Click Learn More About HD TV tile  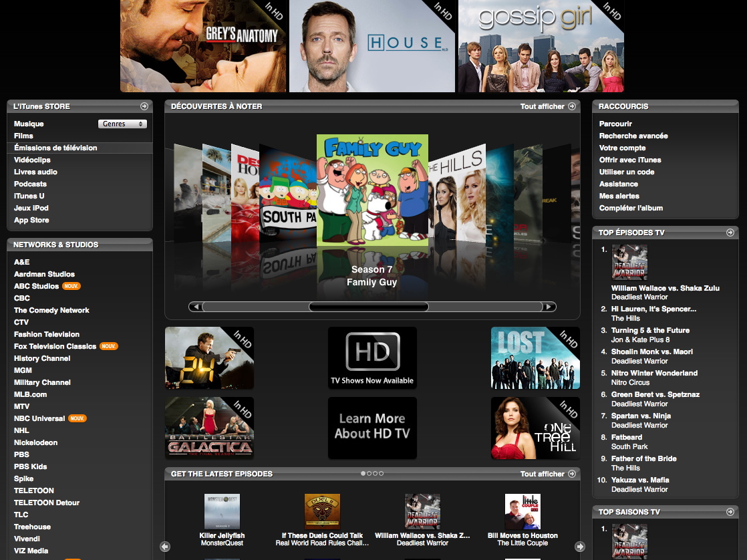click(373, 428)
